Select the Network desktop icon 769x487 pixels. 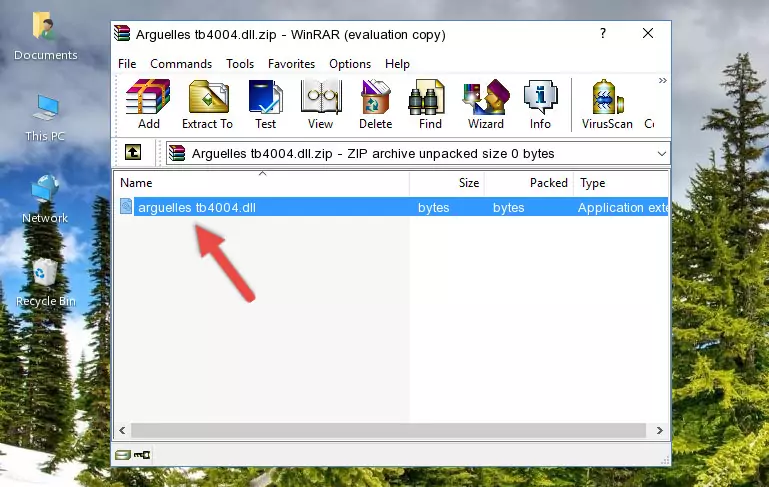click(45, 199)
